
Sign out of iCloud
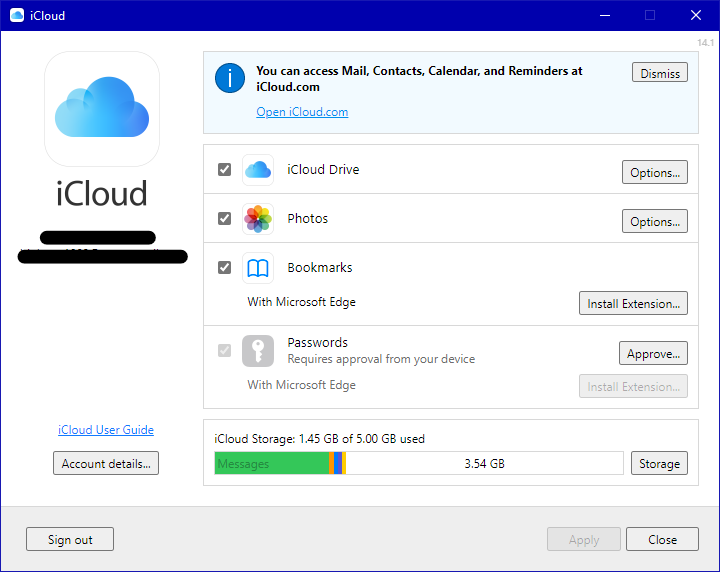click(x=70, y=539)
